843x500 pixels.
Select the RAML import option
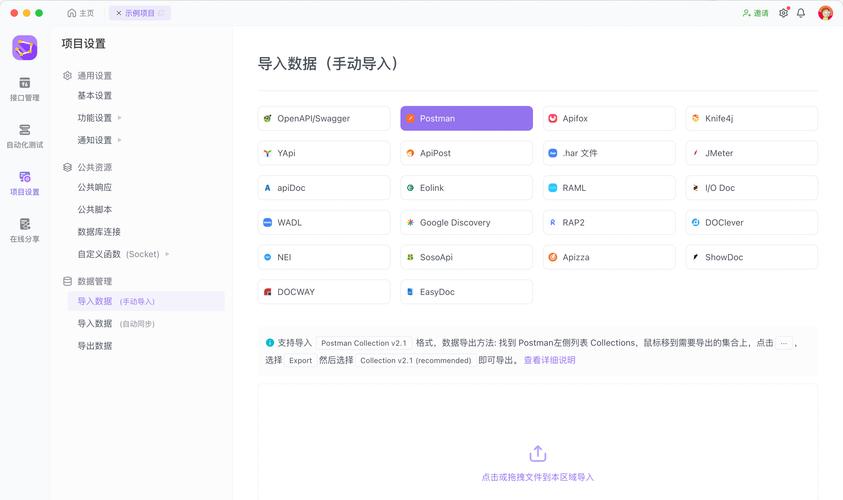(609, 188)
